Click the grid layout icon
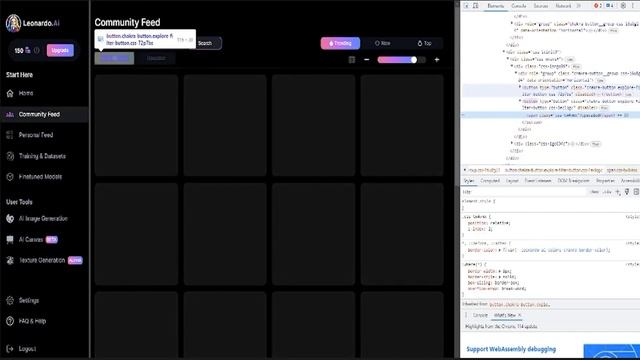Viewport: 640px width, 360px height. click(x=352, y=60)
